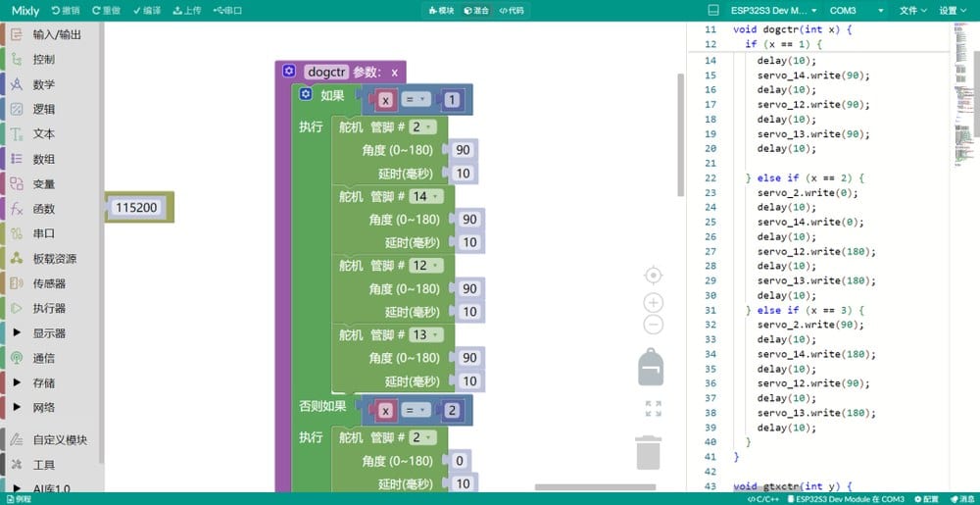Click the 115200 baud rate value

[x=137, y=208]
